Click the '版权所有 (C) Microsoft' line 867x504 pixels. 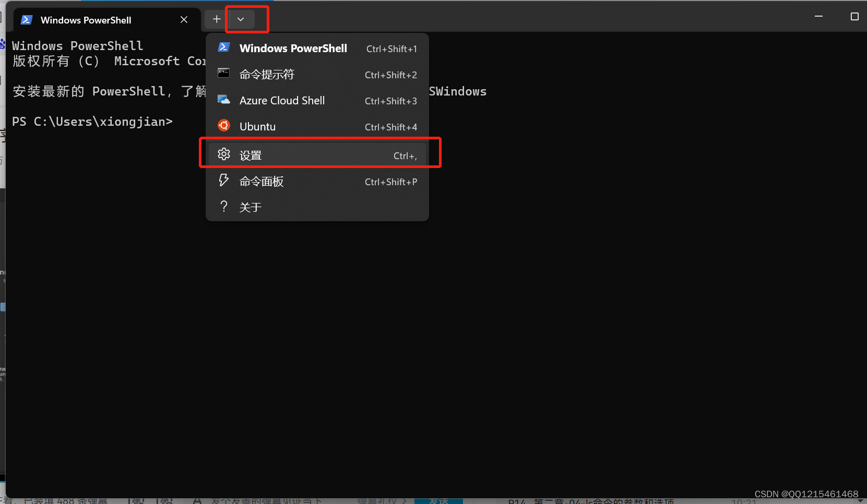point(109,61)
